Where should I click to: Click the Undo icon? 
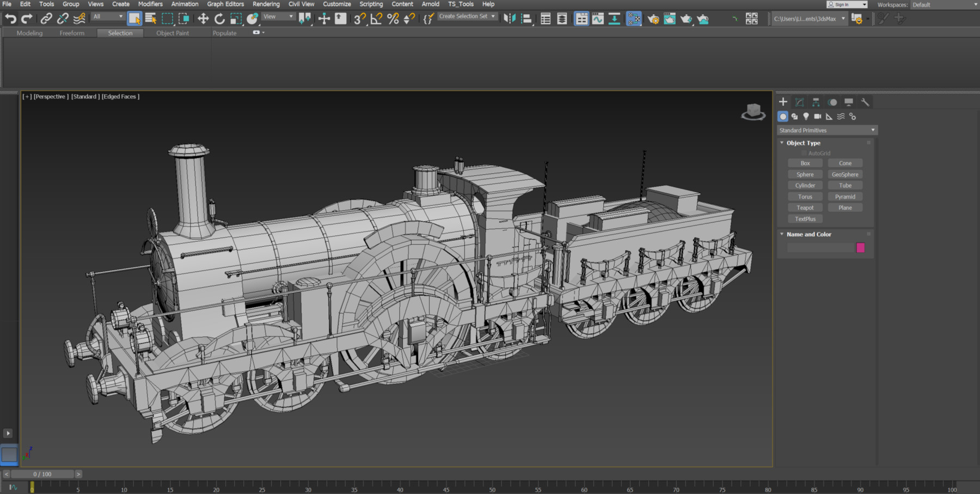(x=10, y=18)
